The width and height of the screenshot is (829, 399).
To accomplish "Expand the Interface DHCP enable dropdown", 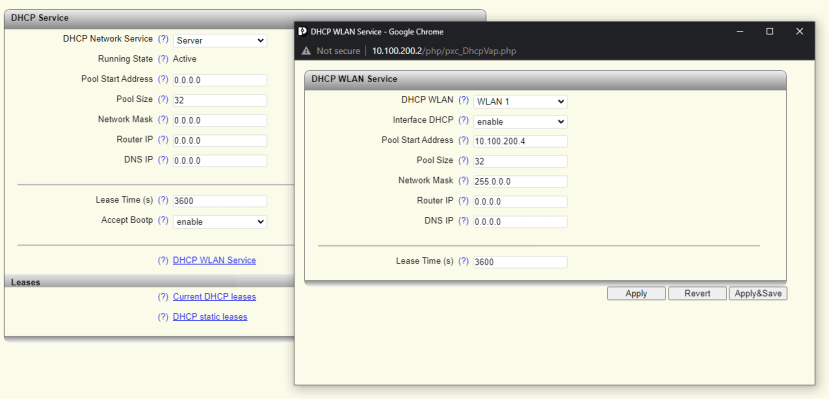I will [x=520, y=122].
